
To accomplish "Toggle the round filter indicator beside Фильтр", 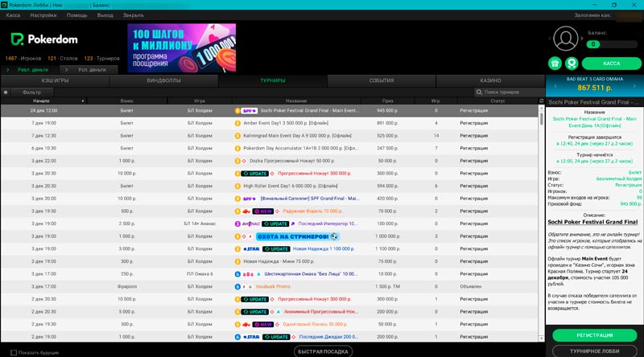I will [x=6, y=92].
